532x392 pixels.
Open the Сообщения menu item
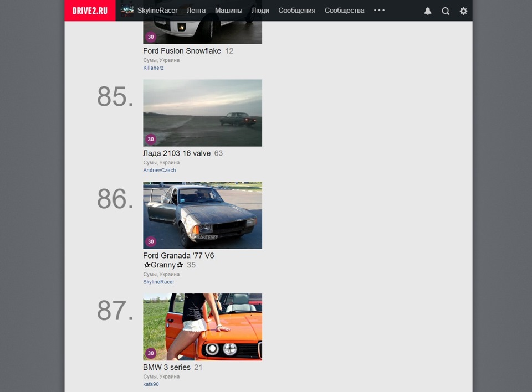[x=297, y=11]
